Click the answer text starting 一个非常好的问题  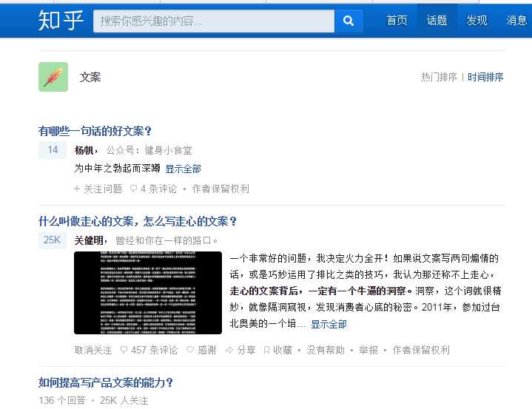coord(365,291)
